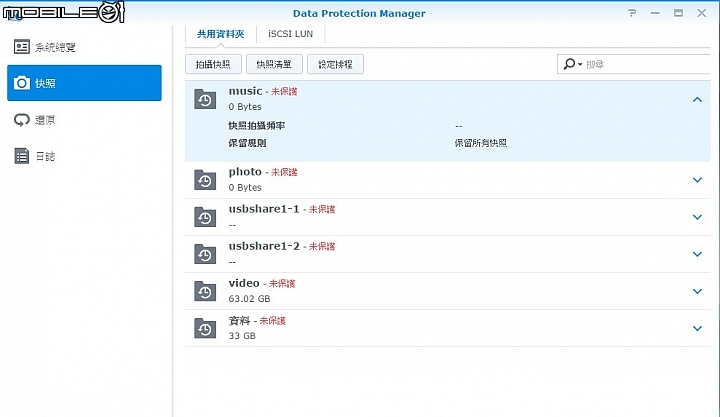The width and height of the screenshot is (720, 417).
Task: Switch to the iSCSI LUN tab
Action: 290,34
